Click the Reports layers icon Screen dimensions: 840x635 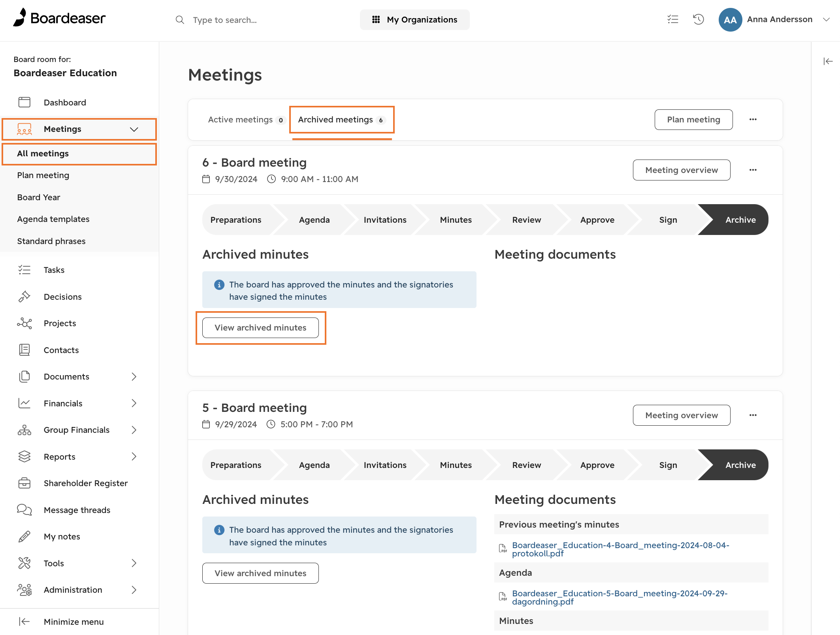point(24,457)
